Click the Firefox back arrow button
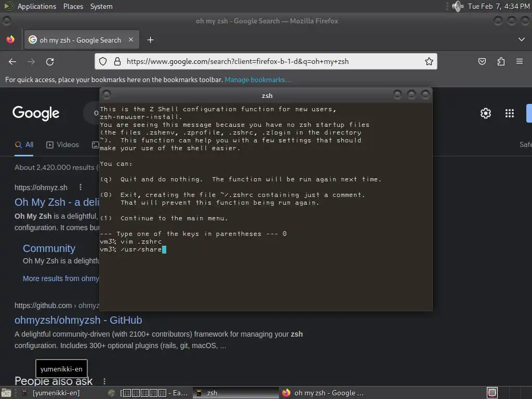 (x=12, y=61)
